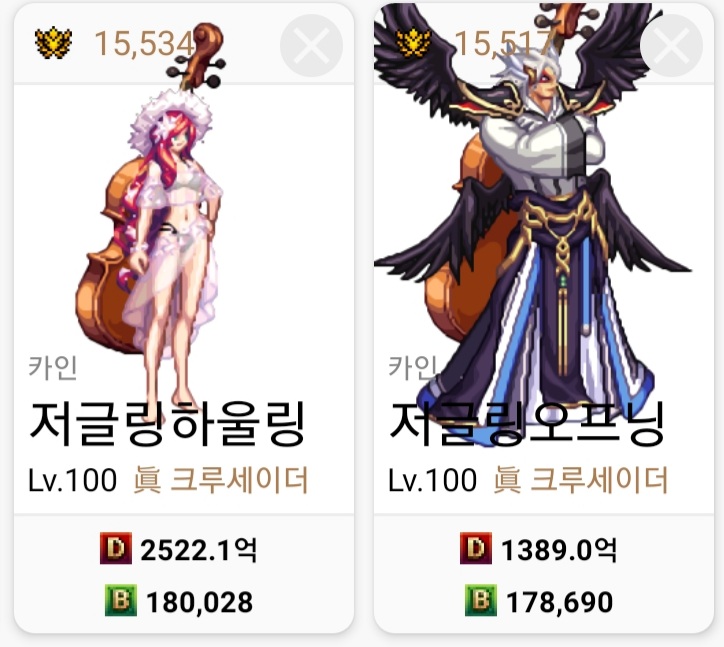Click the buff score 178,690

pyautogui.click(x=560, y=602)
